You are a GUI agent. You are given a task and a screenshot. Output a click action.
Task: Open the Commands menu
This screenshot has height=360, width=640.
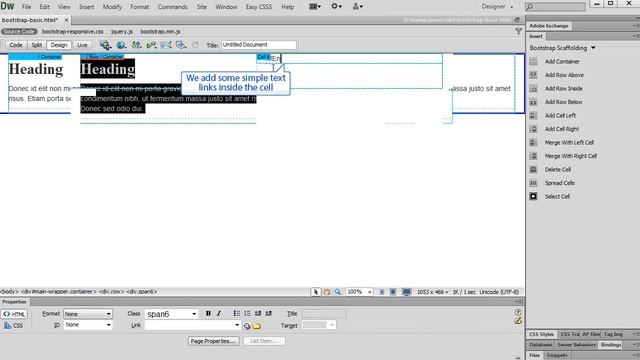(x=172, y=7)
